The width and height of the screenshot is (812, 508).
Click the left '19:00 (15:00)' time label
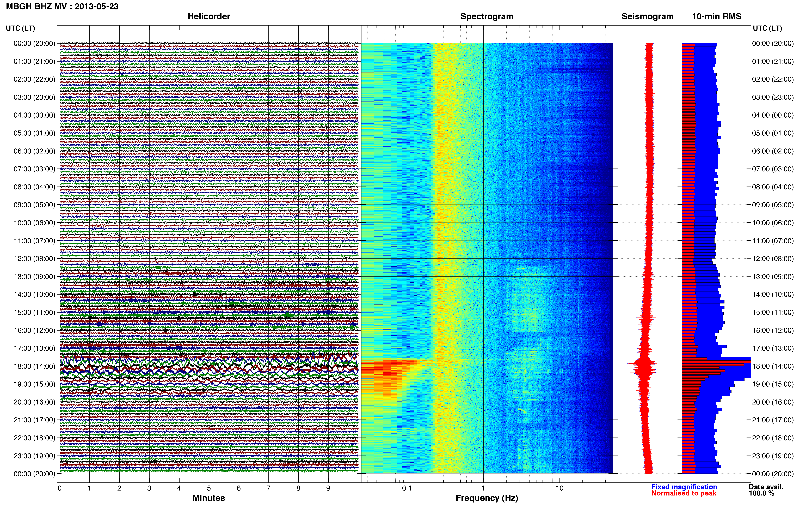pos(34,384)
